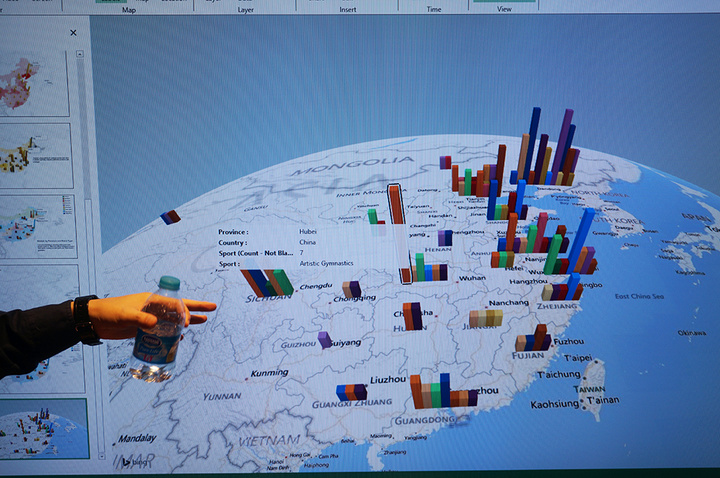Click the Chengdu city label
This screenshot has height=478, width=720.
(x=315, y=286)
